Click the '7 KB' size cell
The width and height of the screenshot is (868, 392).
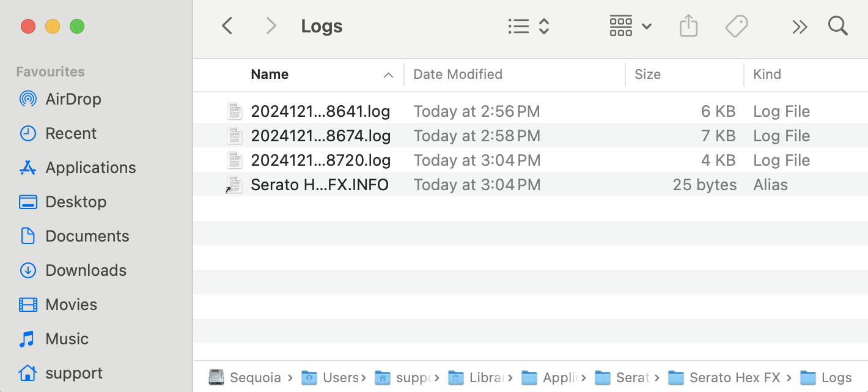pos(718,136)
